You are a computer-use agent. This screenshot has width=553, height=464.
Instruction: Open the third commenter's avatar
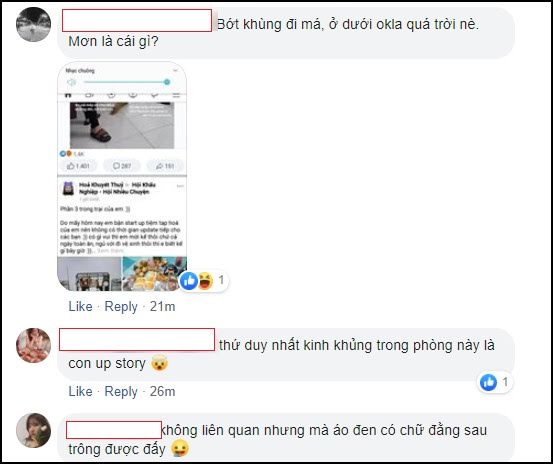coord(34,431)
